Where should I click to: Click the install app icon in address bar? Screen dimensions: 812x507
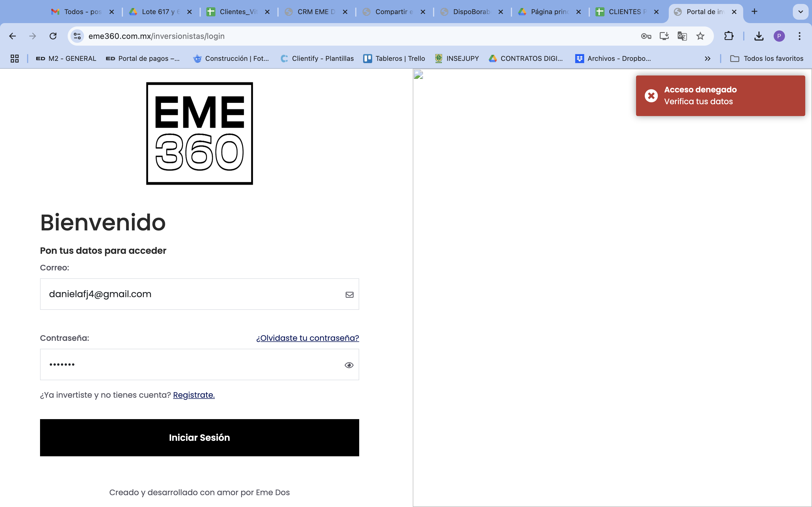tap(664, 36)
